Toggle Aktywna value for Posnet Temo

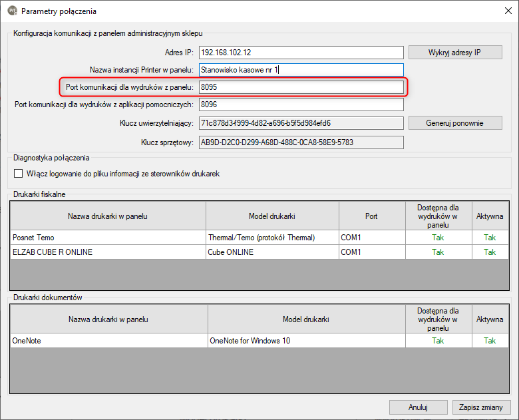(490, 237)
